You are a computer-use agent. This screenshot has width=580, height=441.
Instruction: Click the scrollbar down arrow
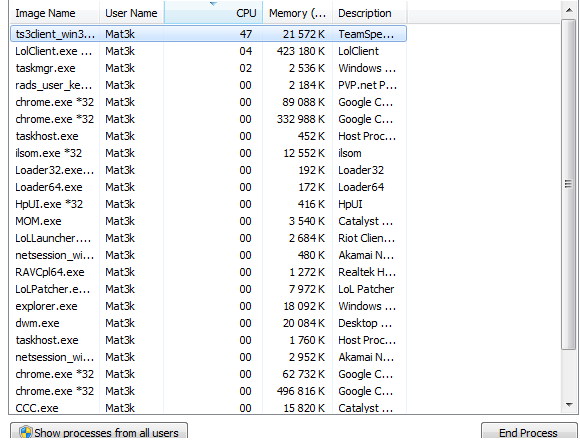pos(569,405)
